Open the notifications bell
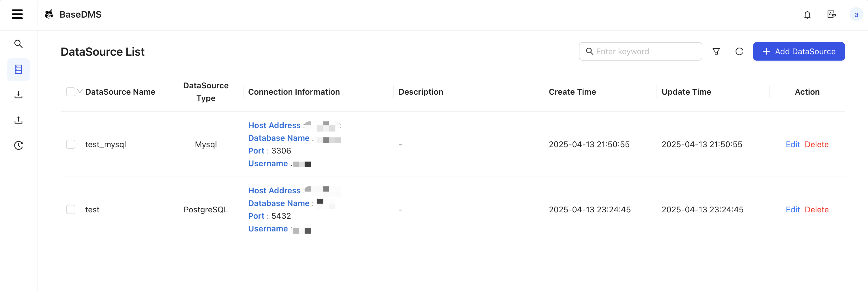 [x=807, y=14]
